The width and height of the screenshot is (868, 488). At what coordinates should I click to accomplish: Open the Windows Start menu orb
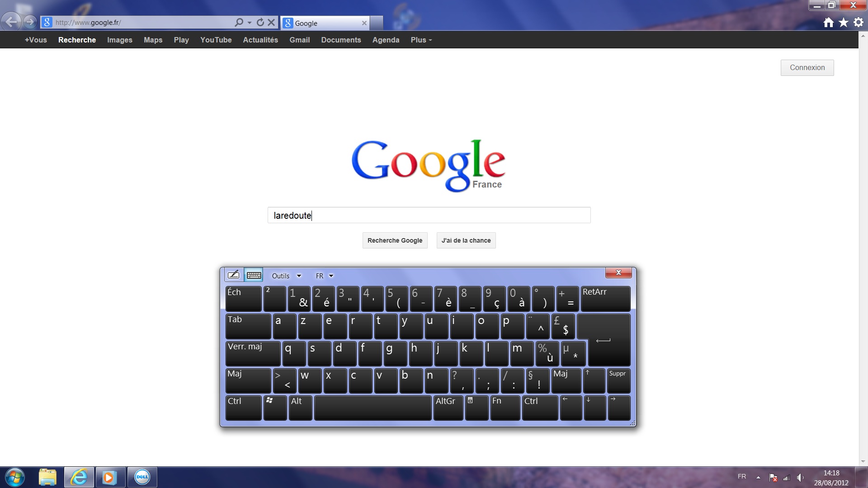(14, 477)
